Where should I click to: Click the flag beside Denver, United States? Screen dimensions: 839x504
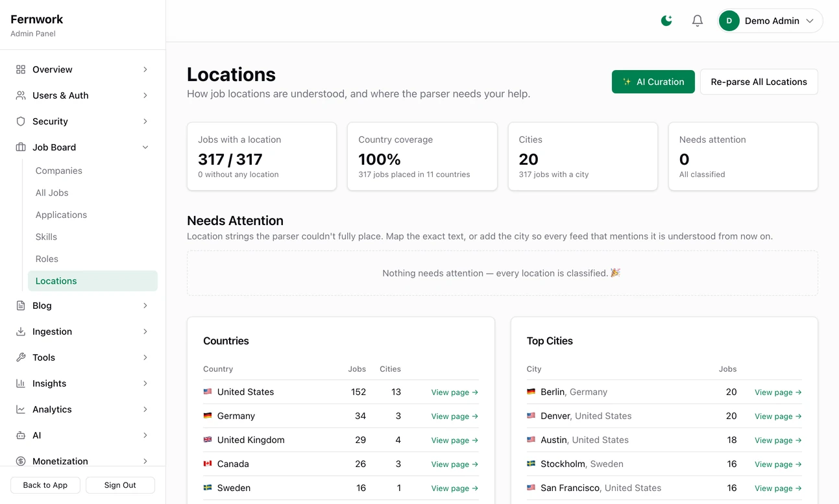coord(531,416)
